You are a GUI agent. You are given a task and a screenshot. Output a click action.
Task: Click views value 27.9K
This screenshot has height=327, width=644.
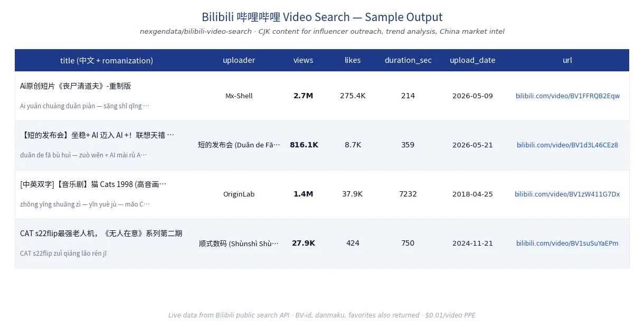click(x=304, y=243)
